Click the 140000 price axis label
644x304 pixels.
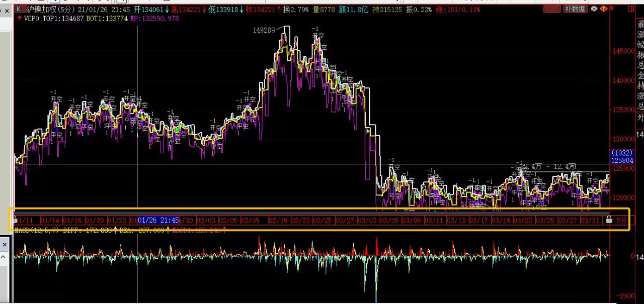(x=623, y=80)
